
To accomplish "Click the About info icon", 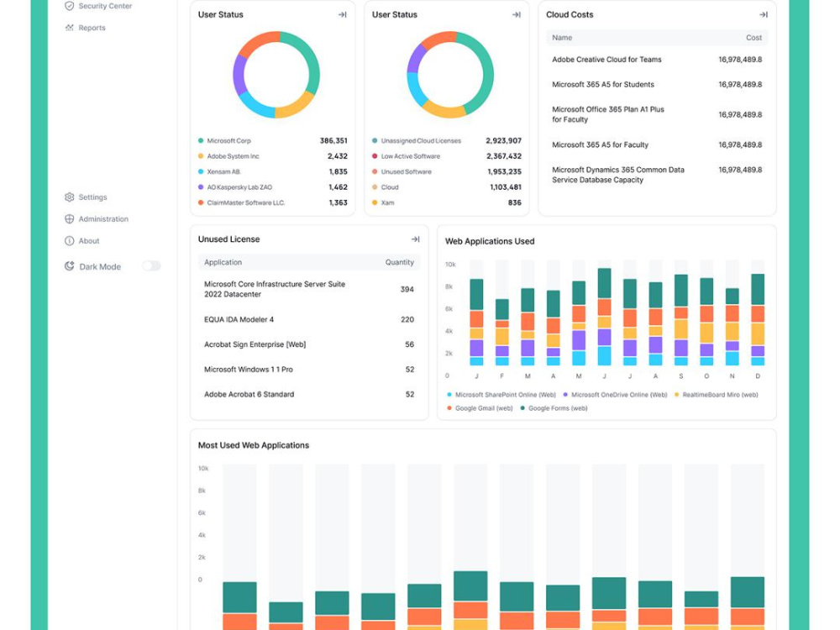I will (x=69, y=240).
